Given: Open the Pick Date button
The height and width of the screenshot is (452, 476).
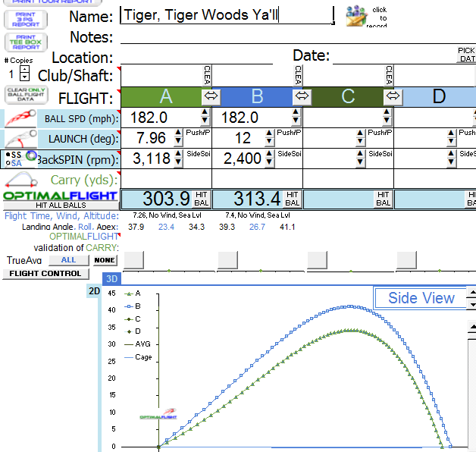Looking at the screenshot, I should tap(466, 55).
